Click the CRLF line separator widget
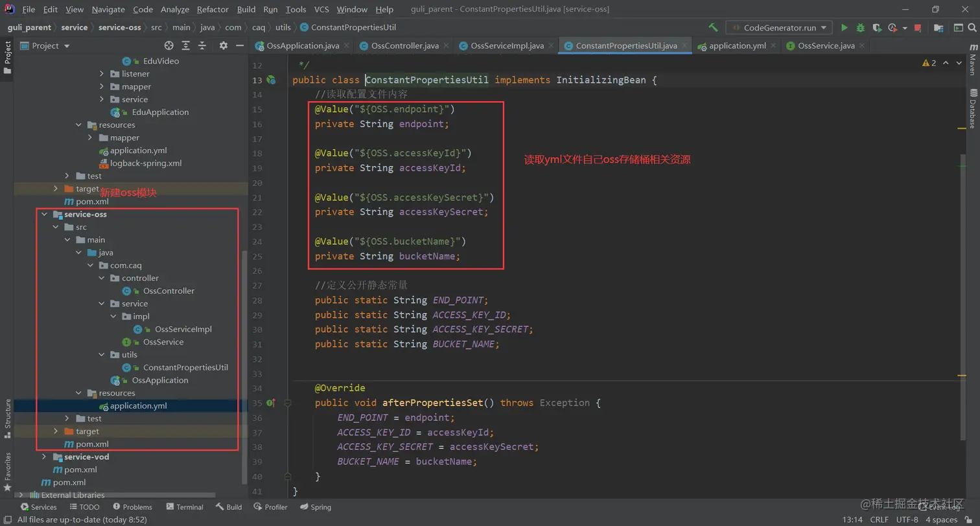980x526 pixels. [x=879, y=520]
